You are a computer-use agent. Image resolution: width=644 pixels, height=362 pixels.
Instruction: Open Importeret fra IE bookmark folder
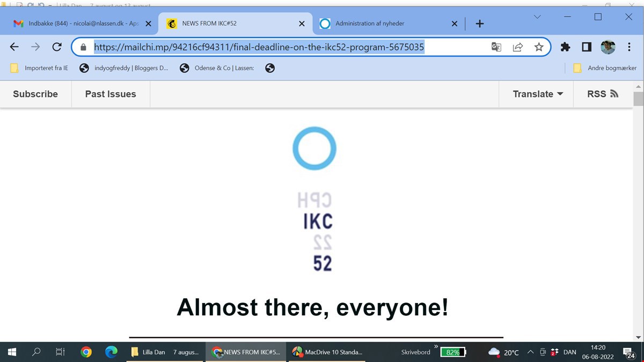[x=40, y=68]
